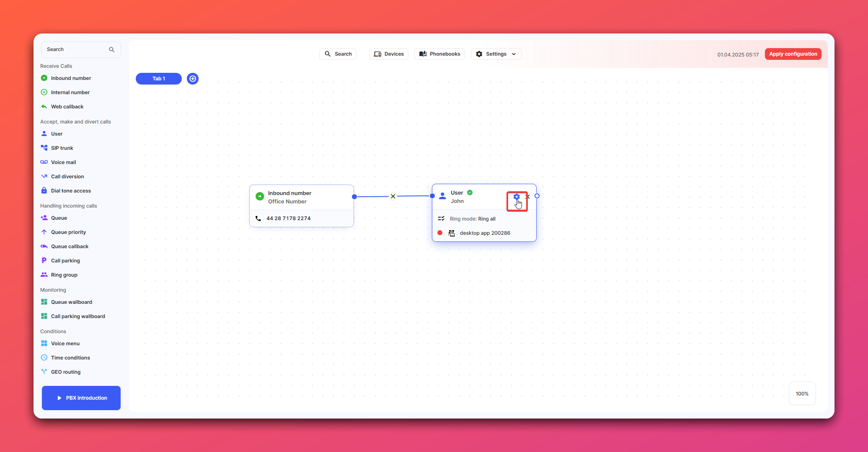Play the PBX introduction

(x=81, y=398)
